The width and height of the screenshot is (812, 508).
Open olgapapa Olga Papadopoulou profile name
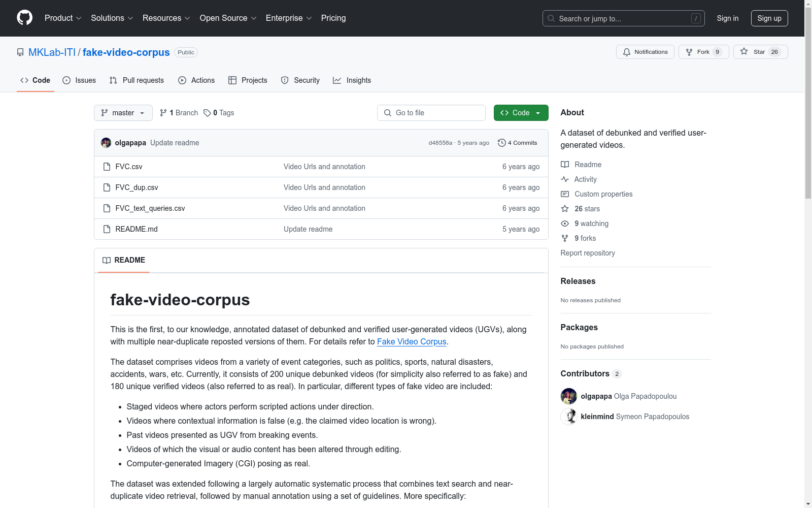pos(629,396)
